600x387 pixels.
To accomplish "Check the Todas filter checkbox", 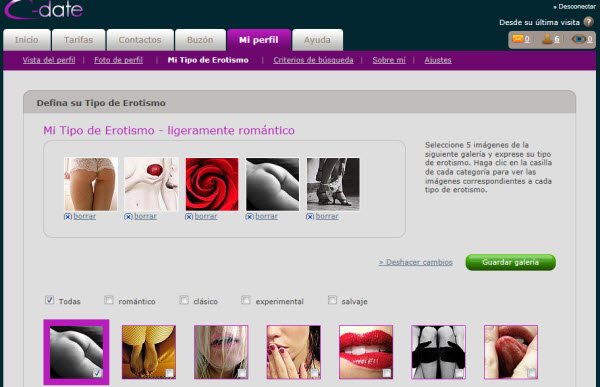I will [x=49, y=300].
